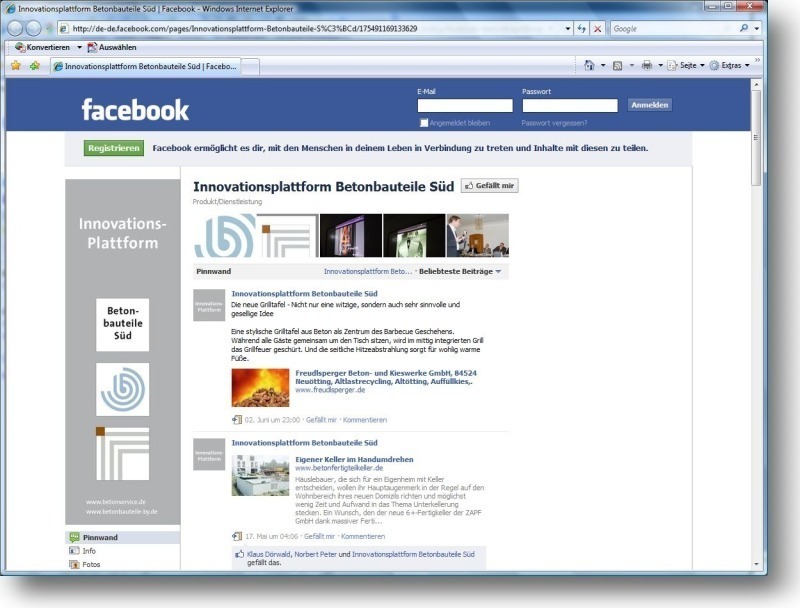Click the browser Forward arrow button

pos(34,29)
